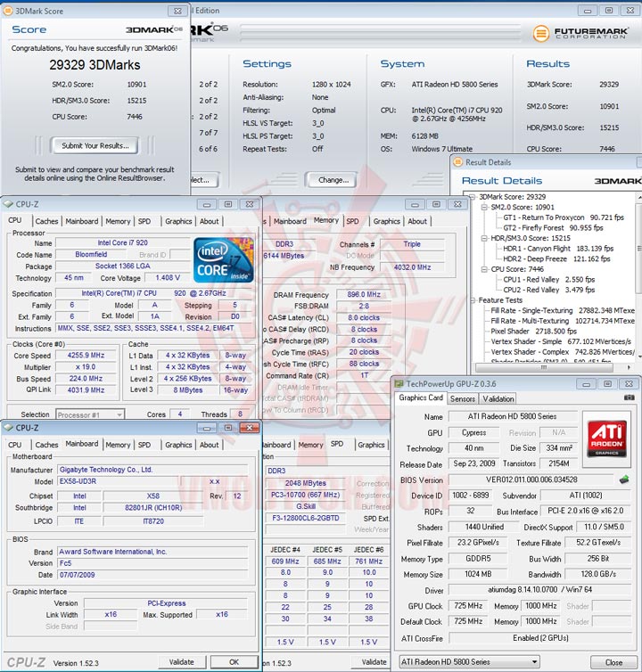Select CPU2 - Red Valley result row
Viewport: 642px width, 672px height.
pos(549,290)
